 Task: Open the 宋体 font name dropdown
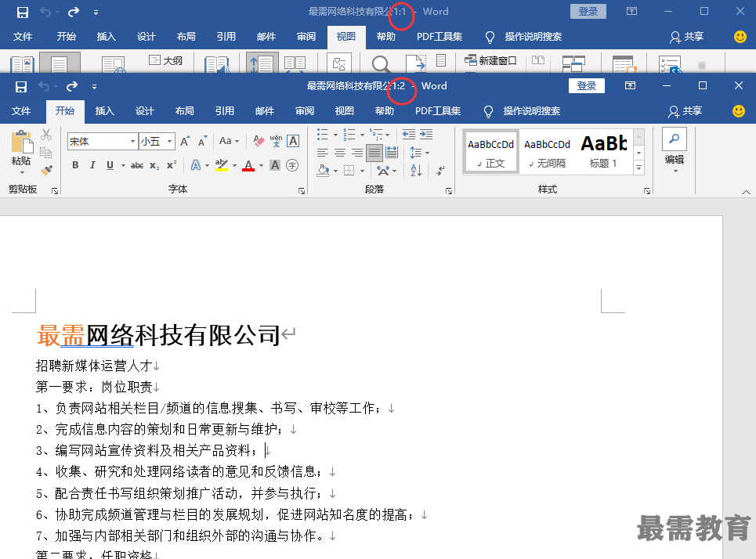132,141
